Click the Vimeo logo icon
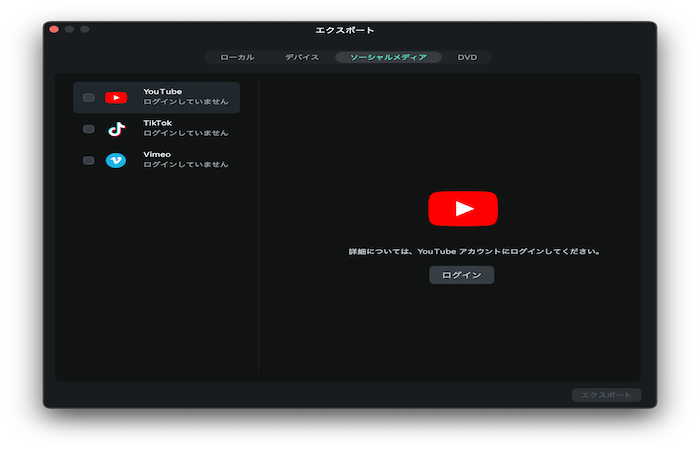 click(x=116, y=160)
